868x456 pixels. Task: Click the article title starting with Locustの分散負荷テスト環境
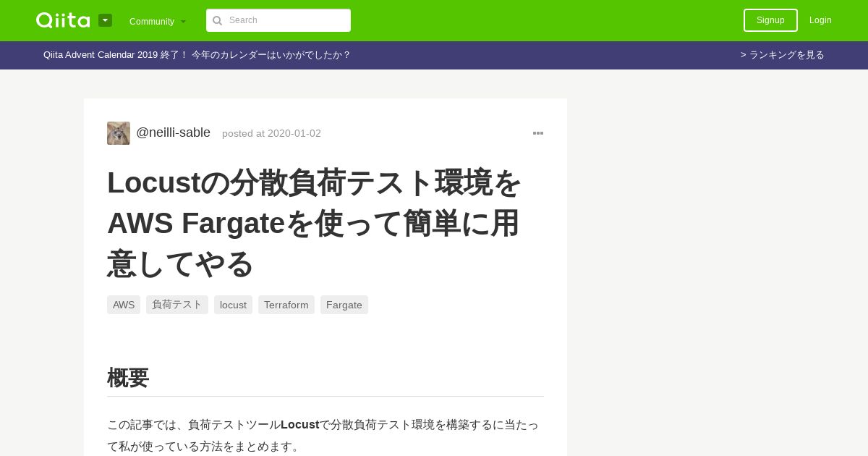click(314, 223)
